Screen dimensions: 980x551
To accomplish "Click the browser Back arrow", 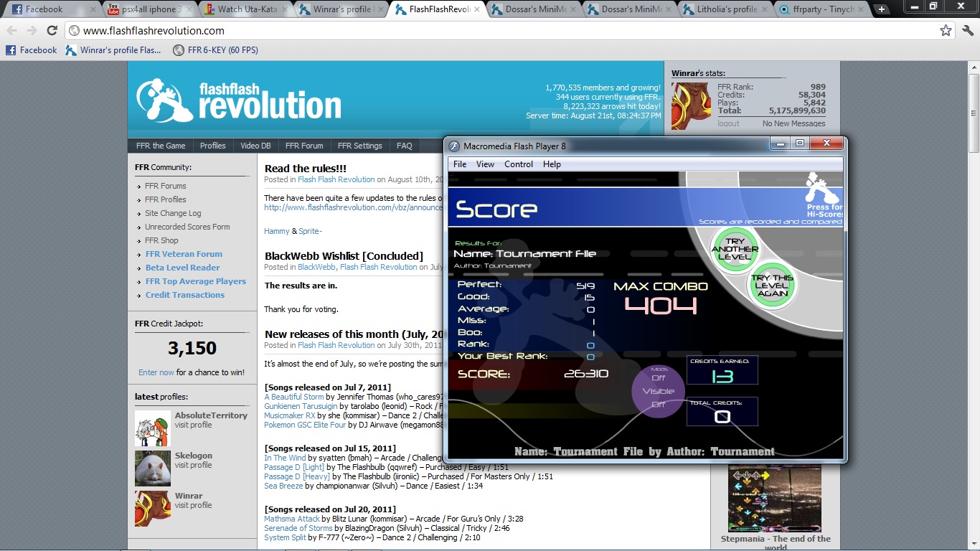I will tap(13, 31).
